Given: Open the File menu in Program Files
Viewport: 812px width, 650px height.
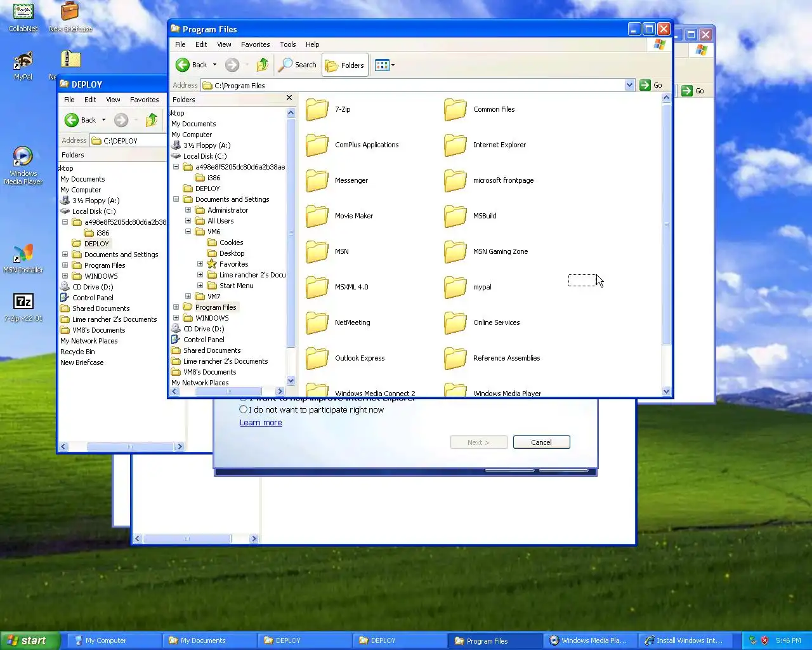Looking at the screenshot, I should [180, 44].
